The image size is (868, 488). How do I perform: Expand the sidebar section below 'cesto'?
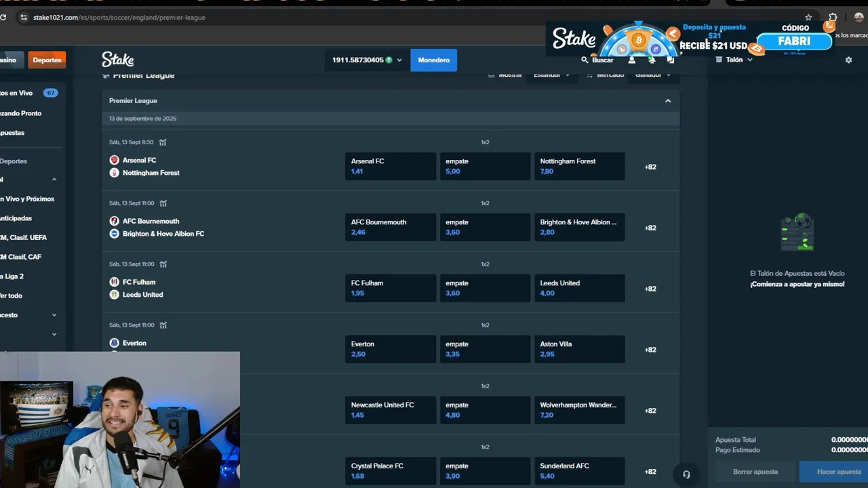tap(54, 334)
